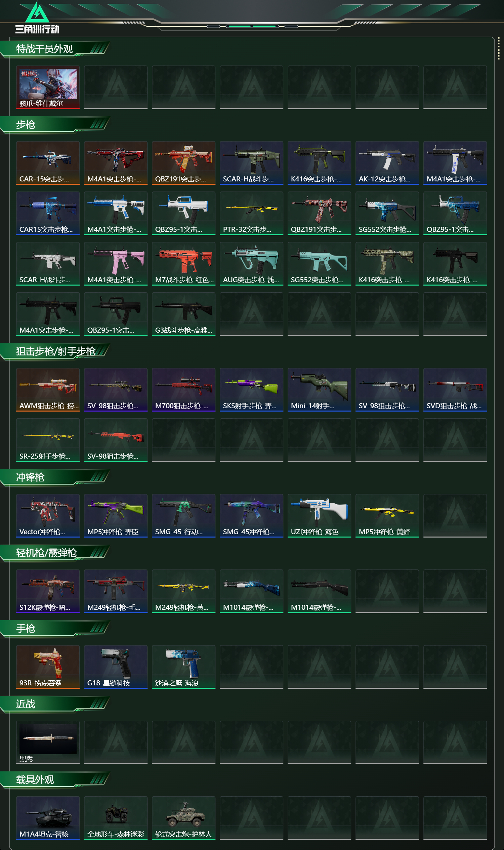Click the 三角洲行动 triangle logo
The width and height of the screenshot is (504, 850).
click(x=38, y=11)
